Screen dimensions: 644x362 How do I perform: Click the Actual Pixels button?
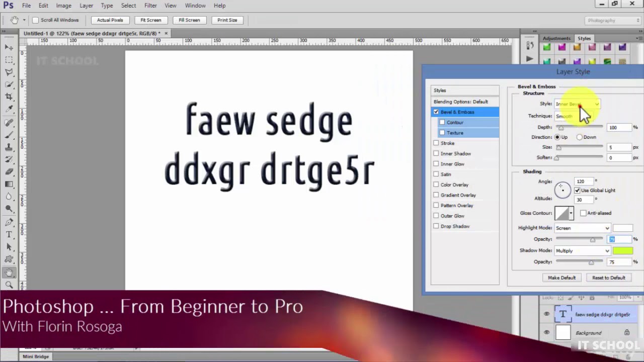[x=110, y=20]
